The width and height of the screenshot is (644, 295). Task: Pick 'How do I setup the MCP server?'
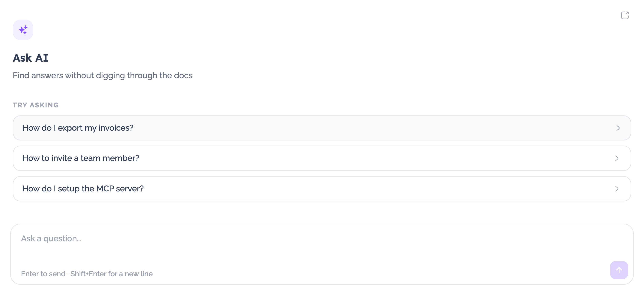click(x=322, y=189)
